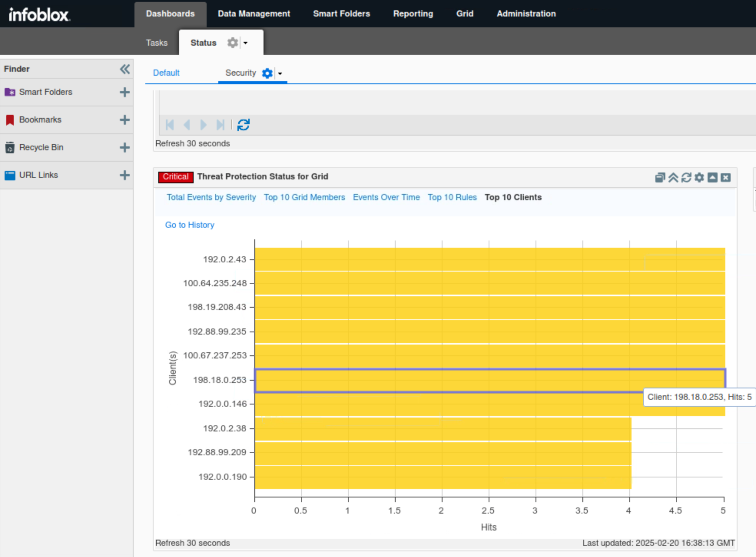Click the Security dashboard blue gear icon
Image resolution: width=756 pixels, height=557 pixels.
tap(267, 73)
